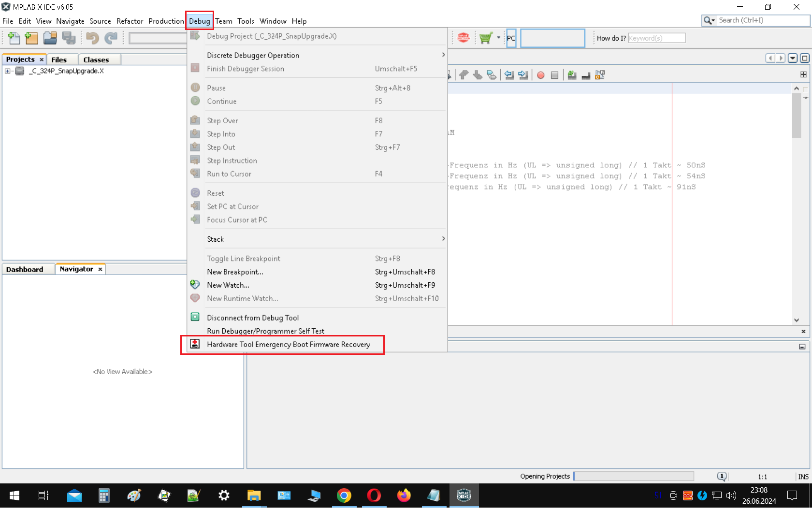Maximize the editor window button

[804, 58]
